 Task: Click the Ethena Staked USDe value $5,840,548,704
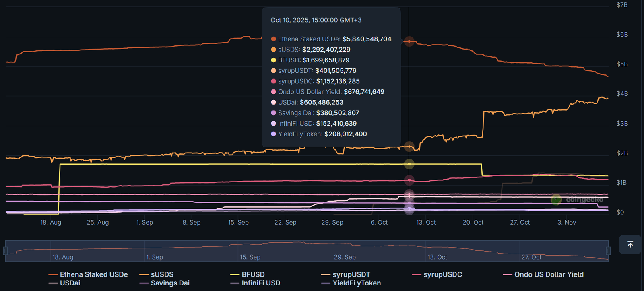[x=367, y=39]
